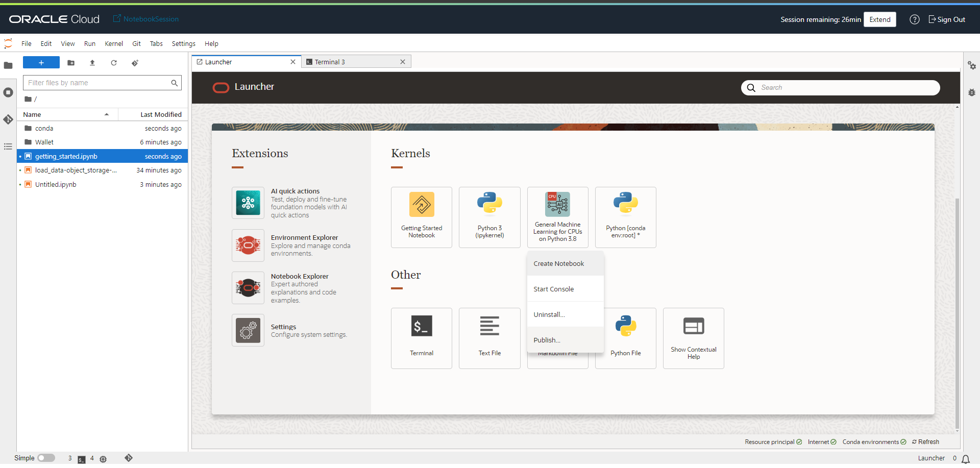Select Untitled.ipynb in file list
980x468 pixels.
[103, 184]
